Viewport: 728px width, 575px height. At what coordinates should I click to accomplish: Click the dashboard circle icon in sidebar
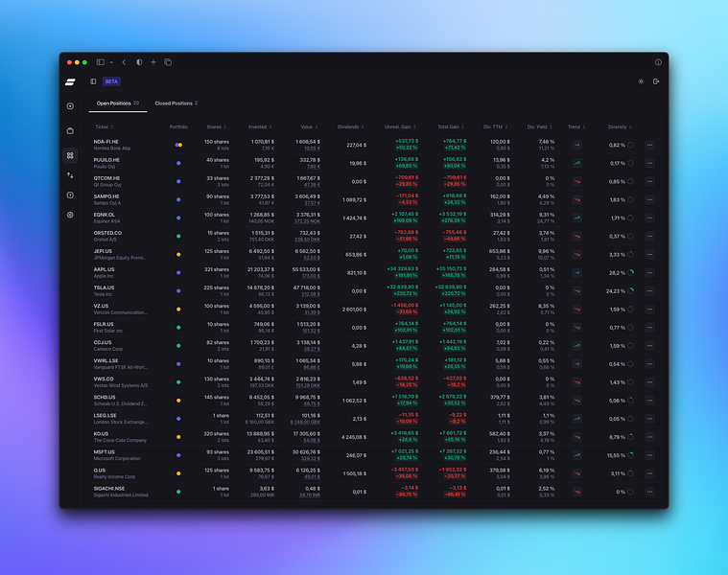70,106
